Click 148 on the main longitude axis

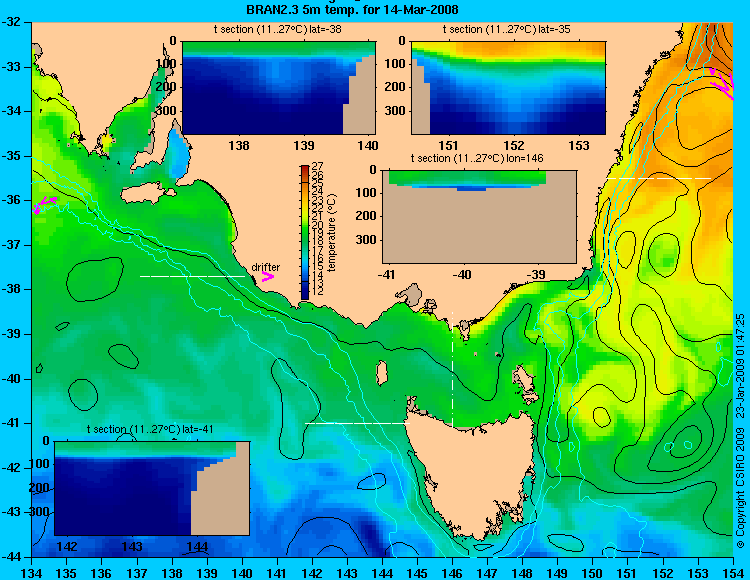tap(522, 573)
